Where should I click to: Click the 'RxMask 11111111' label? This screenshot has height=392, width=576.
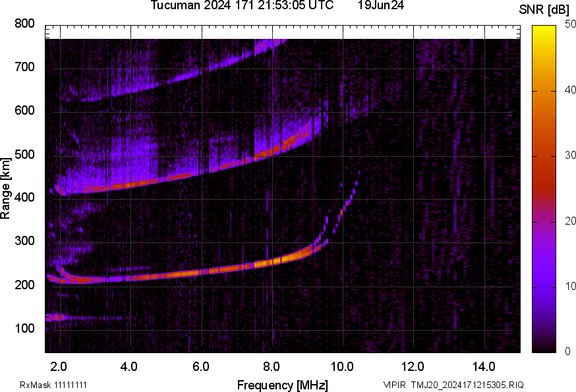[x=53, y=385]
